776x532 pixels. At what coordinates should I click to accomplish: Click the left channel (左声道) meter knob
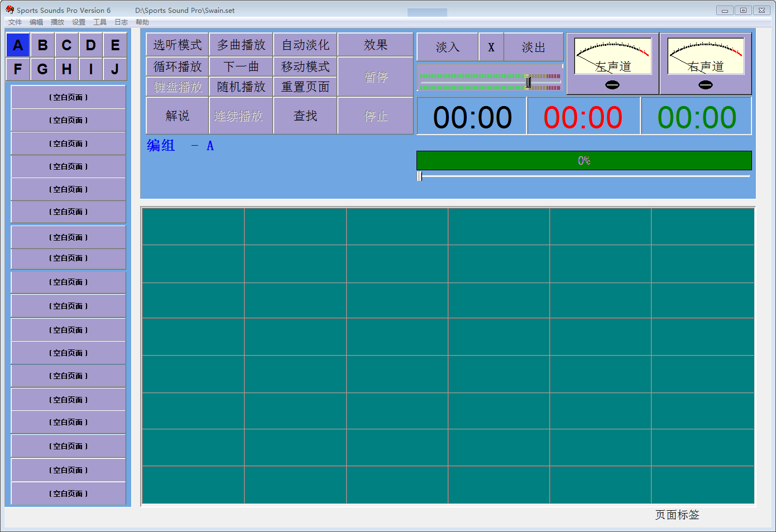click(x=612, y=85)
